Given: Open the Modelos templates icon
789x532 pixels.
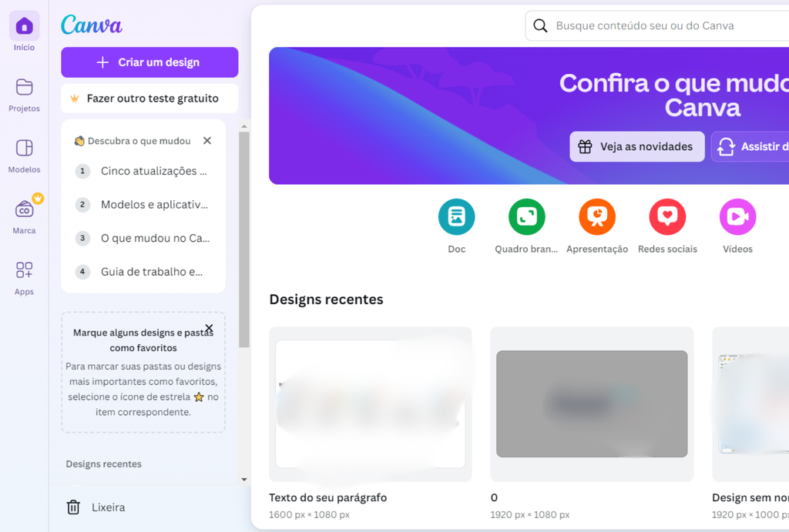Looking at the screenshot, I should (x=24, y=148).
